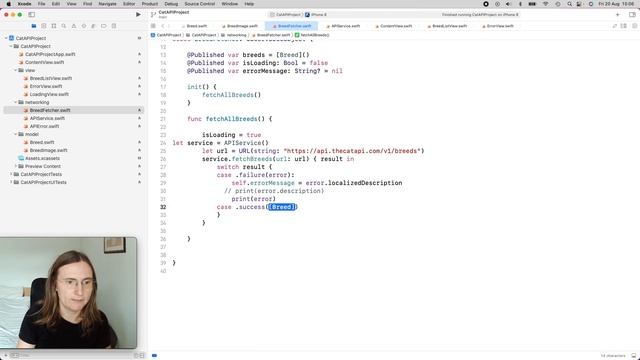Image resolution: width=640 pixels, height=360 pixels.
Task: Open the Source Control menu
Action: click(200, 4)
